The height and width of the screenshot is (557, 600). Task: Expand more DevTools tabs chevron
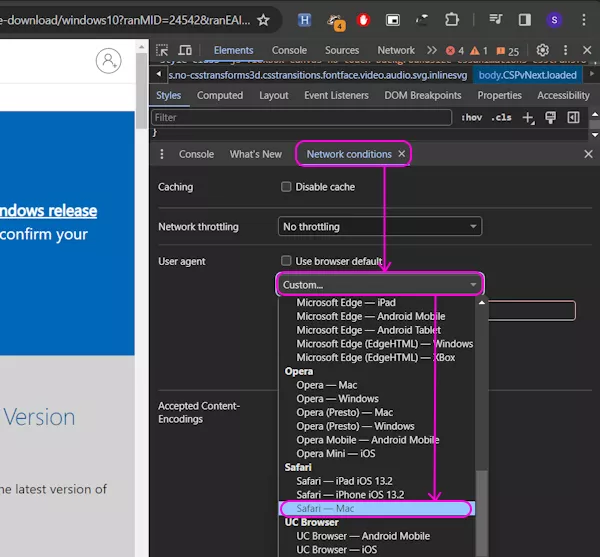point(431,50)
